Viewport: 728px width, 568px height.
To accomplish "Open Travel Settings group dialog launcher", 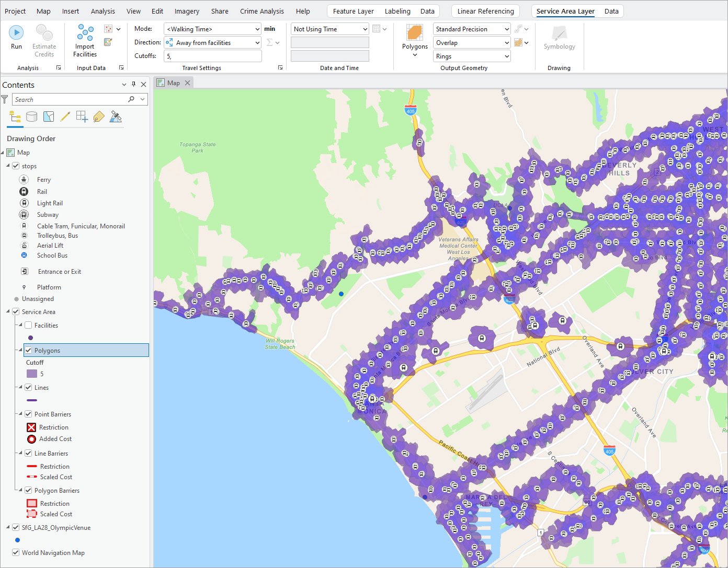I will pyautogui.click(x=280, y=67).
